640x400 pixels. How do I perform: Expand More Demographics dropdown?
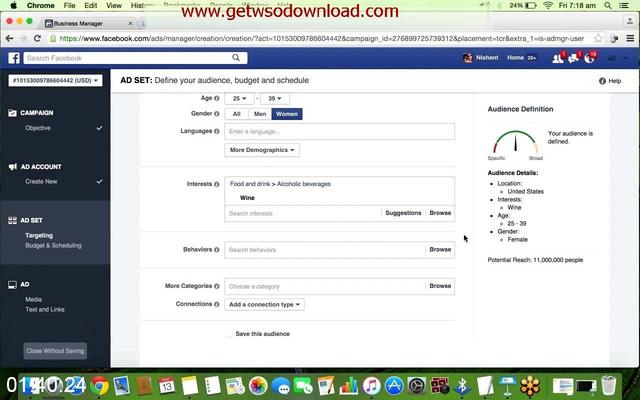[x=262, y=150]
